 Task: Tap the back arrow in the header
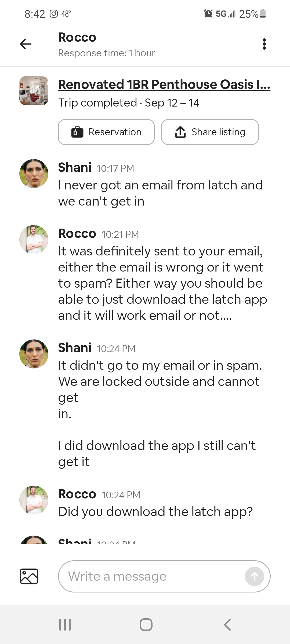(26, 44)
